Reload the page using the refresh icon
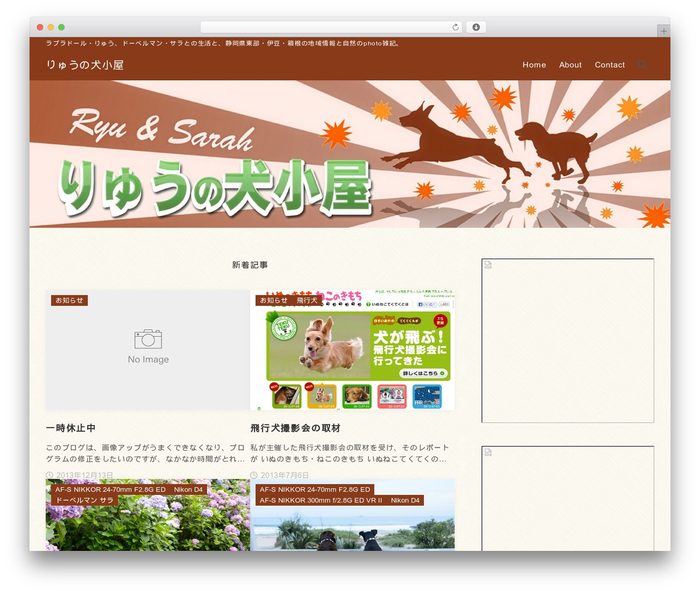700x593 pixels. click(x=456, y=27)
